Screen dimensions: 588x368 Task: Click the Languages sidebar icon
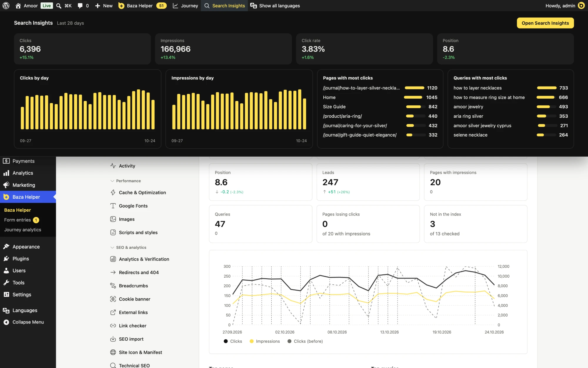pos(6,310)
